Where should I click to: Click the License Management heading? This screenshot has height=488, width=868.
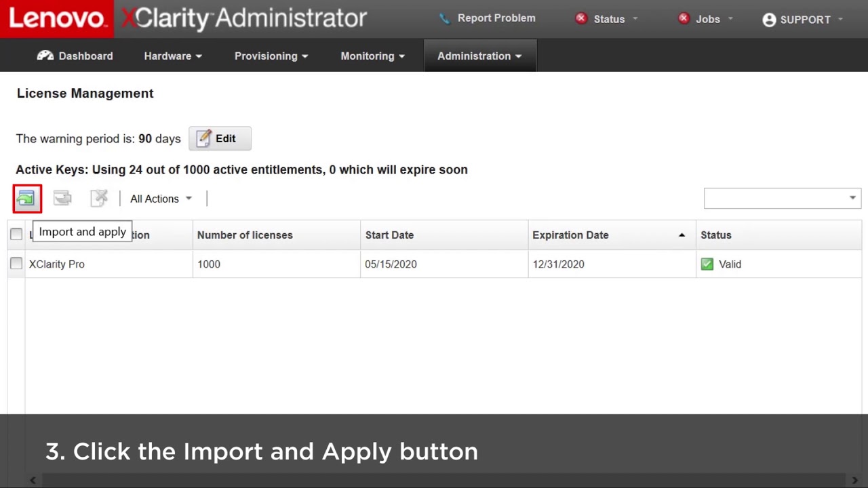point(85,94)
